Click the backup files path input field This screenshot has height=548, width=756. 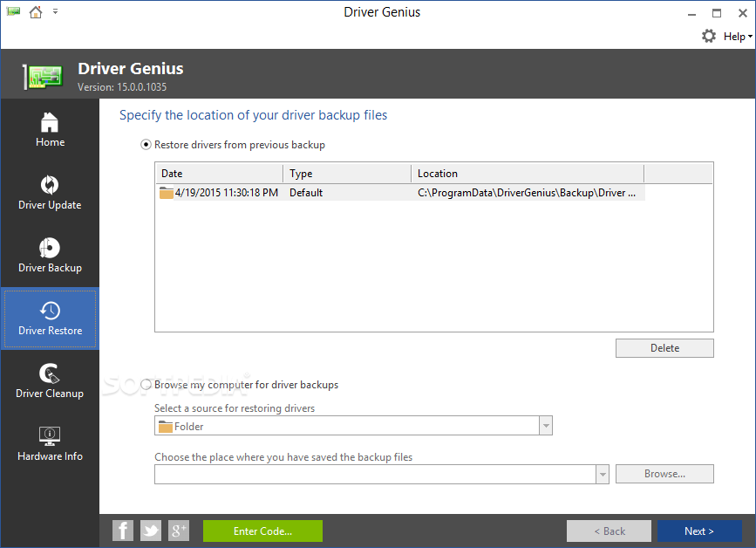(376, 475)
